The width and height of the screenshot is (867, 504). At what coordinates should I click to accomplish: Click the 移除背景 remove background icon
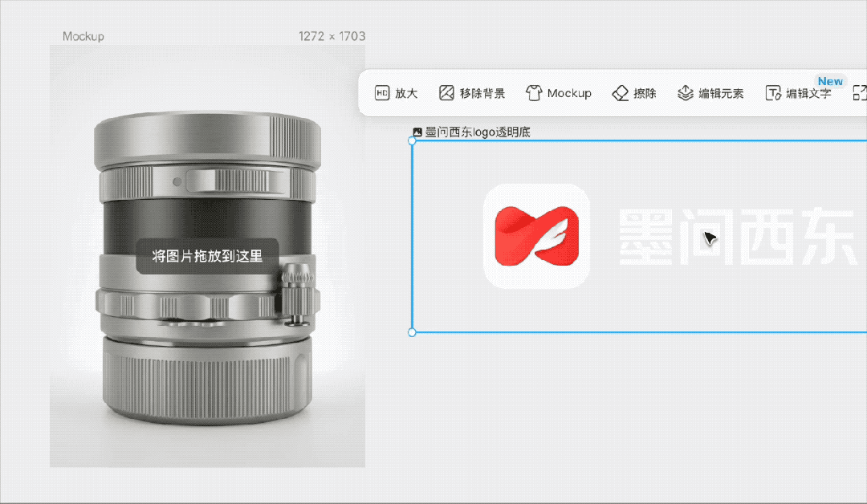click(446, 93)
